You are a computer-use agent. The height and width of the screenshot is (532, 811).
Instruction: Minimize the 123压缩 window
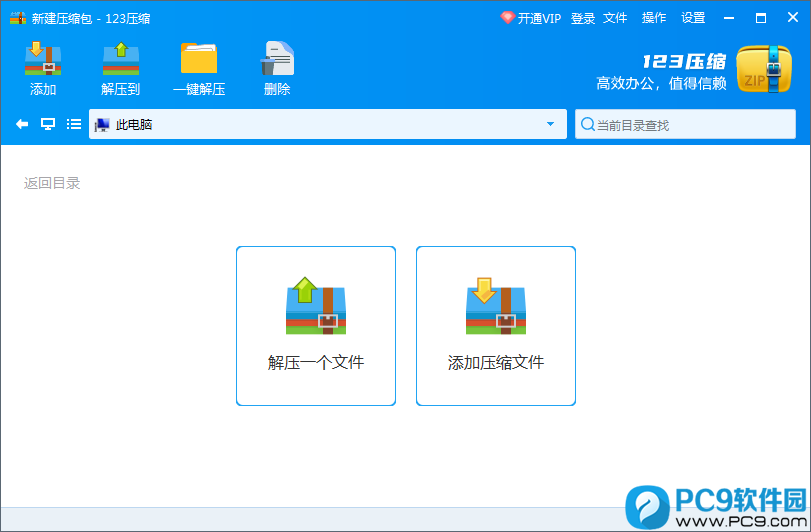tap(729, 18)
